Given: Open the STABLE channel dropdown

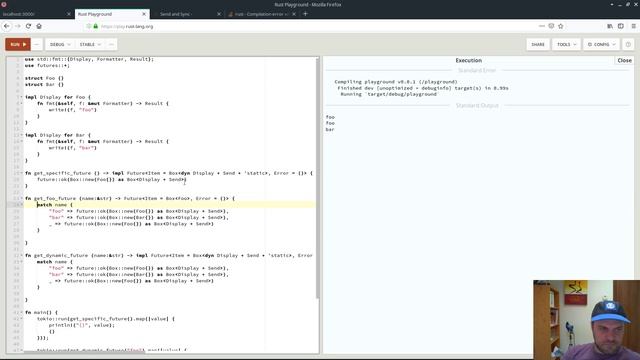Looking at the screenshot, I should (90, 44).
